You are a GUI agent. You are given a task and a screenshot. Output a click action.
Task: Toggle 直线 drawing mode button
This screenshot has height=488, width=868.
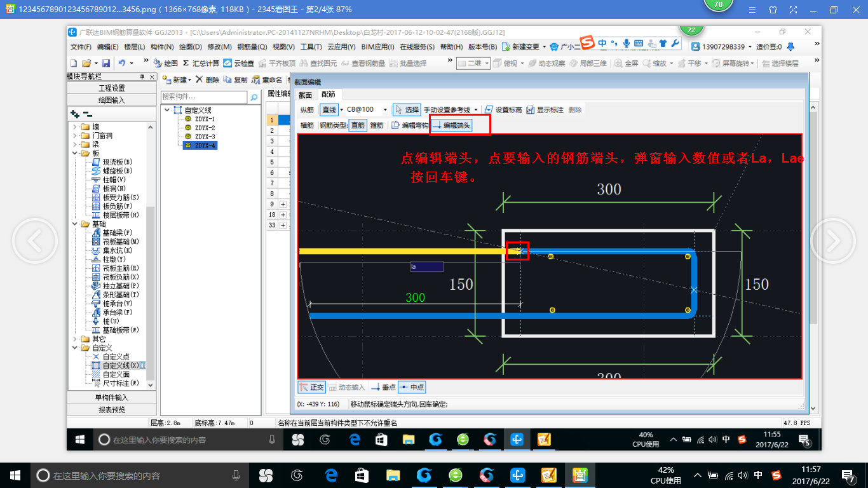pos(329,110)
